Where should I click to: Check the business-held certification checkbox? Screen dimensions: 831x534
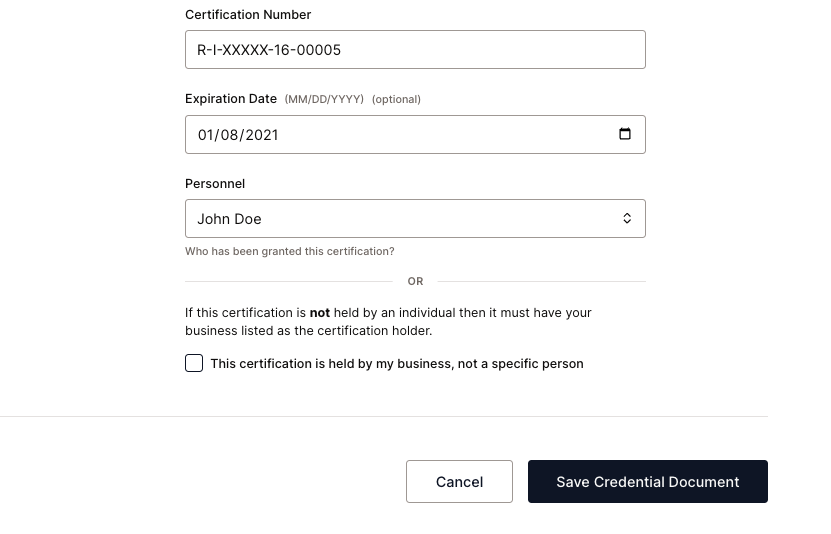194,363
